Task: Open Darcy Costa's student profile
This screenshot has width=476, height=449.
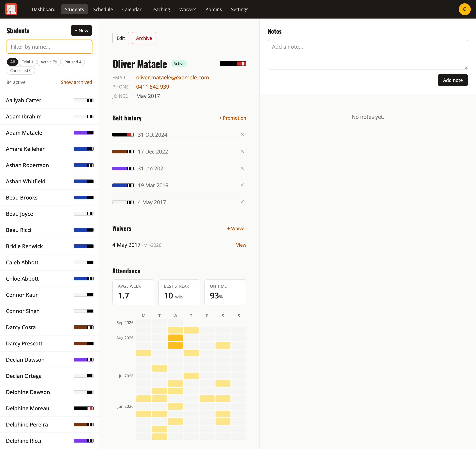Action: click(49, 327)
